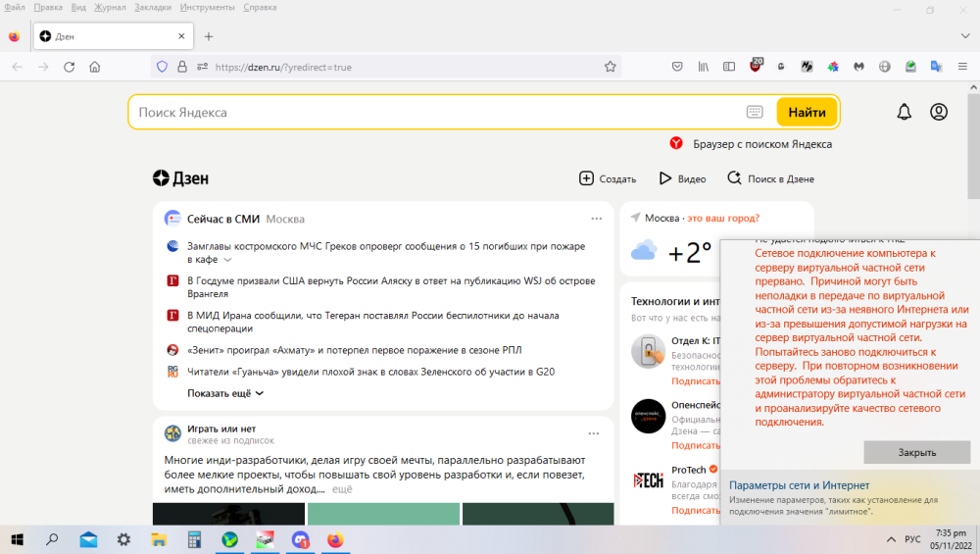Expand Показать ещё news list

(x=225, y=393)
